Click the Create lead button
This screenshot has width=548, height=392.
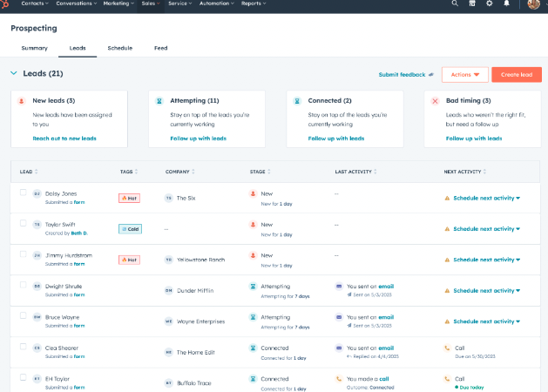click(517, 75)
